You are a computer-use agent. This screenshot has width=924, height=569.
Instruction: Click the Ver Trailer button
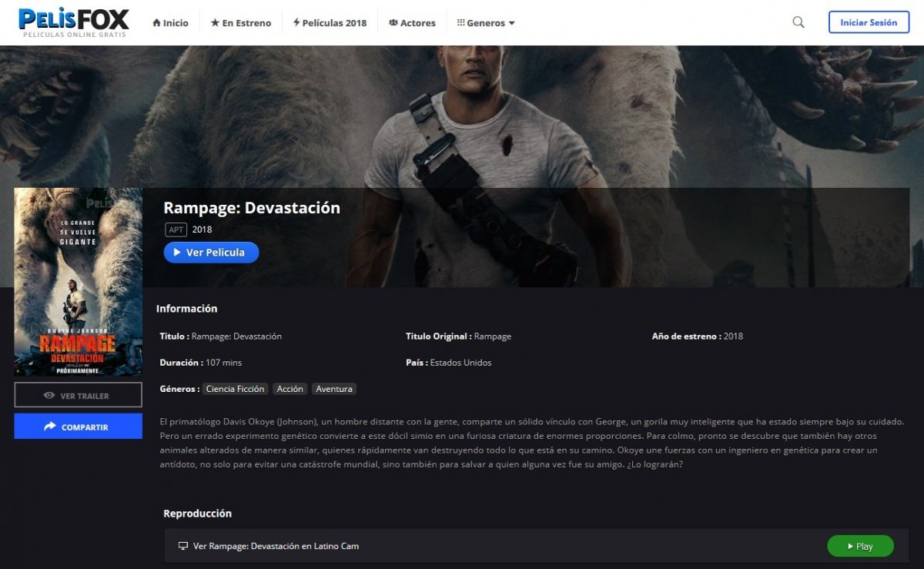(x=78, y=395)
